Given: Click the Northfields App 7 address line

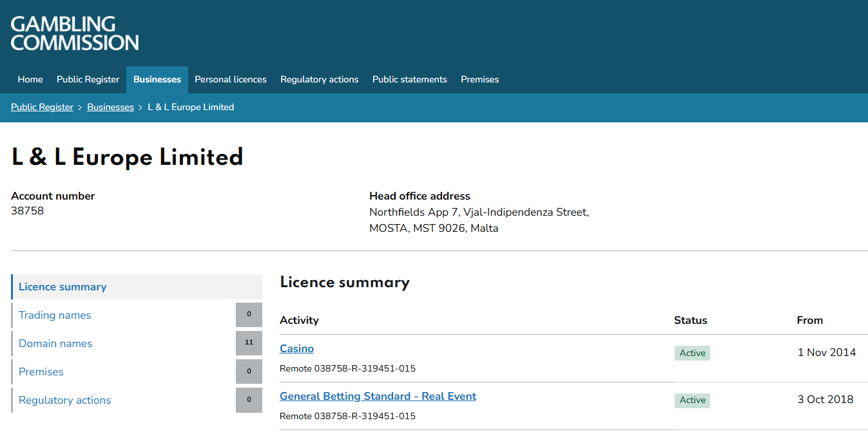Looking at the screenshot, I should pyautogui.click(x=479, y=212).
